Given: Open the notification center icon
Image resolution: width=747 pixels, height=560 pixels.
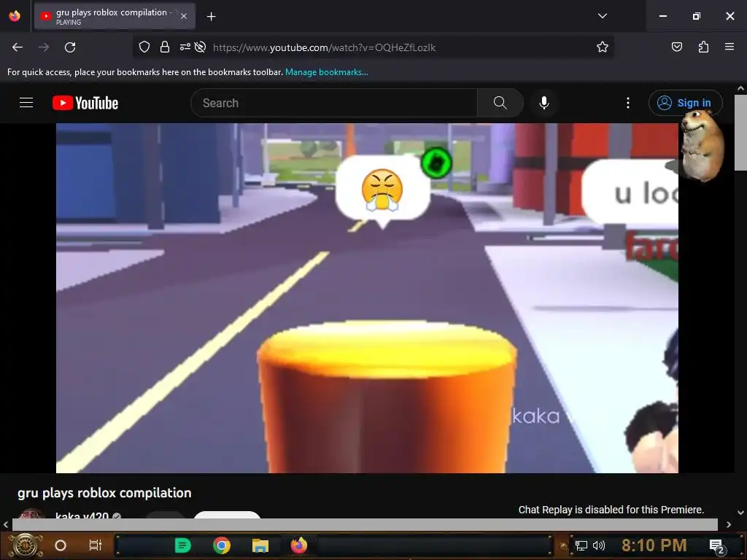Looking at the screenshot, I should tap(716, 547).
